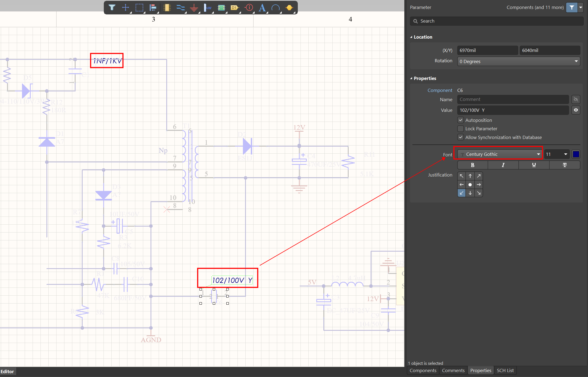
Task: Click the Search field in Properties panel
Action: [x=497, y=21]
